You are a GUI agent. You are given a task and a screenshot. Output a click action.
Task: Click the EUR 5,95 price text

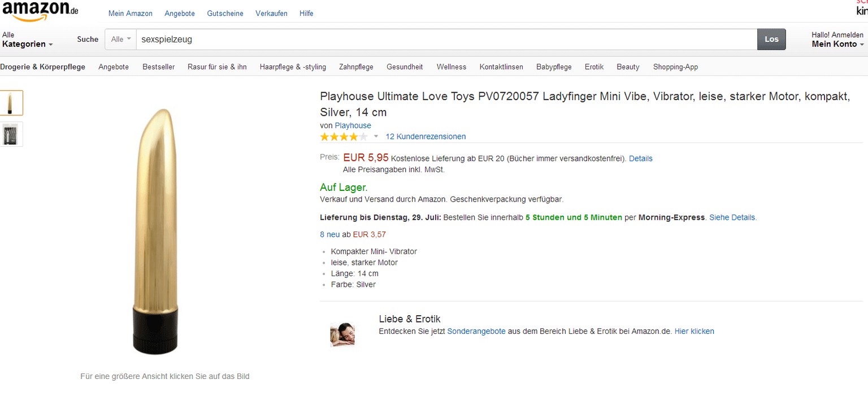366,158
